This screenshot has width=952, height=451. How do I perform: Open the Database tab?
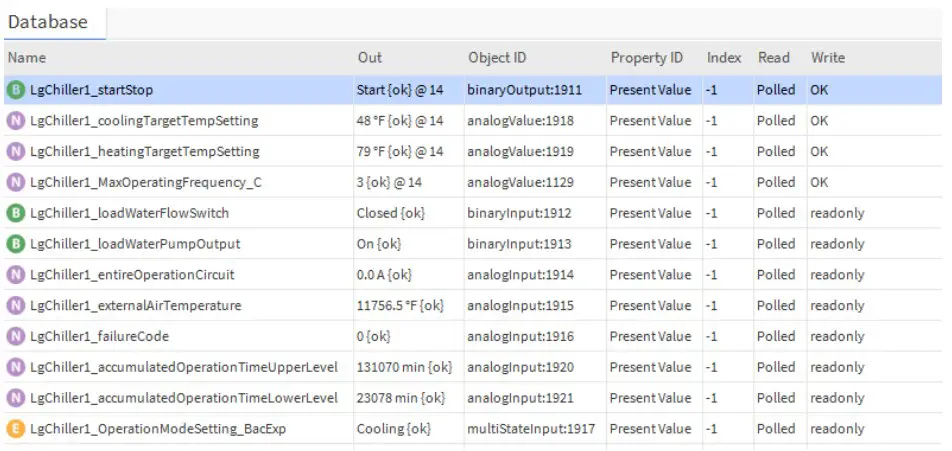tap(48, 22)
